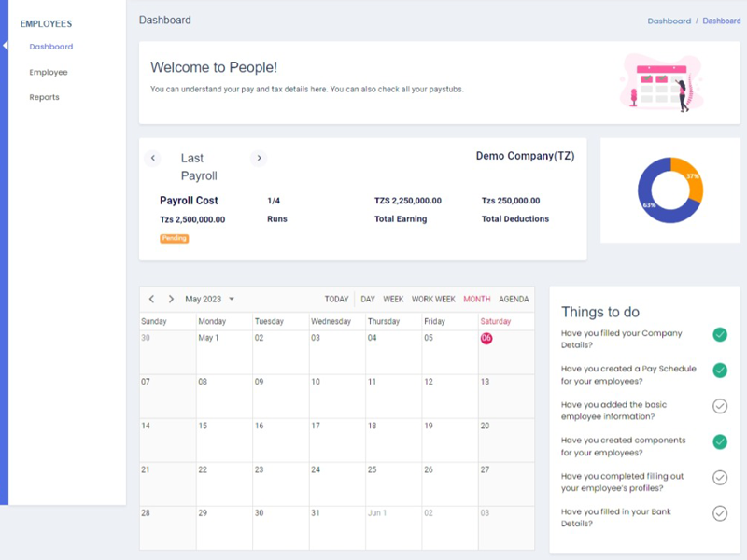Open the May 2023 month dropdown
Screen dimensions: 747x560
click(x=210, y=300)
